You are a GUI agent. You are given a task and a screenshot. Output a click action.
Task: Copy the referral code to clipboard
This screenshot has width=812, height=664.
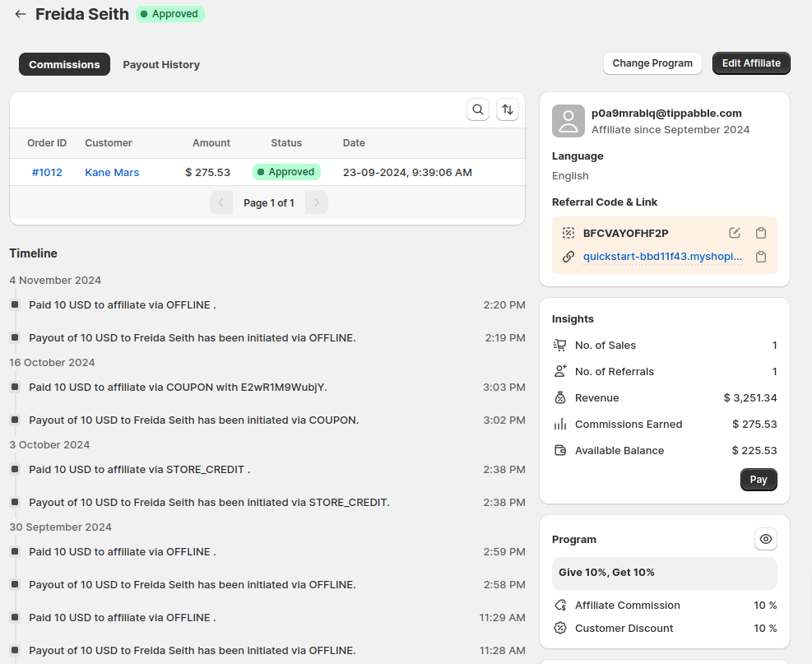[761, 233]
